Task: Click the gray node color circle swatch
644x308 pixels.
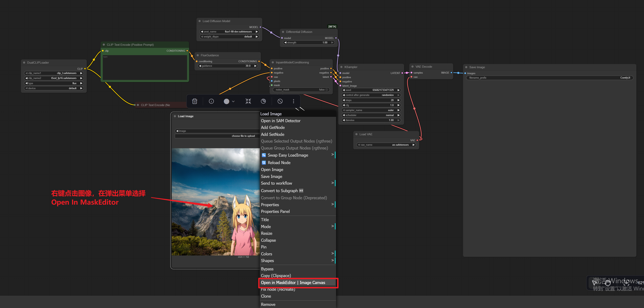Action: 227,101
